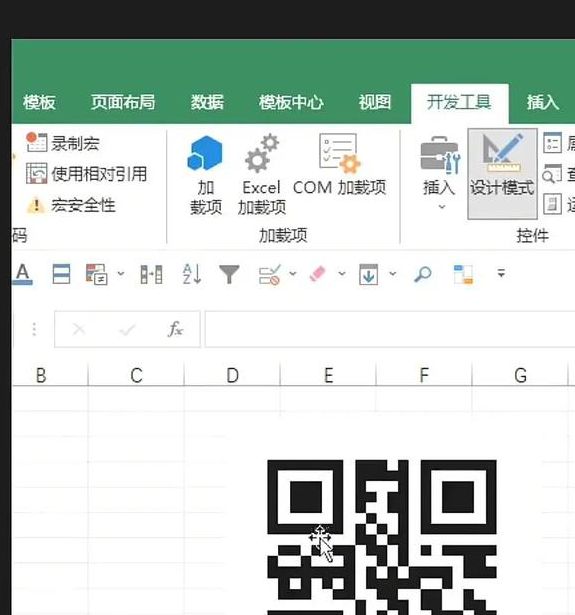Image resolution: width=575 pixels, height=615 pixels.
Task: Select column D header
Action: (233, 375)
